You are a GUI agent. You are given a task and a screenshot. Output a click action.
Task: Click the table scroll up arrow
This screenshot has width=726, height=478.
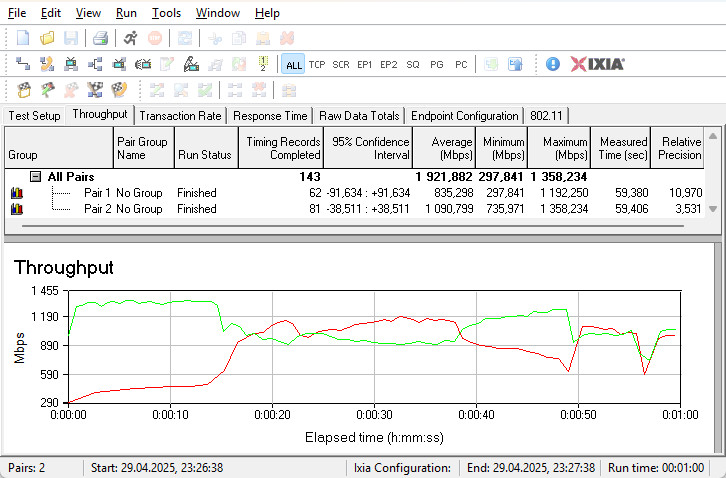[713, 137]
